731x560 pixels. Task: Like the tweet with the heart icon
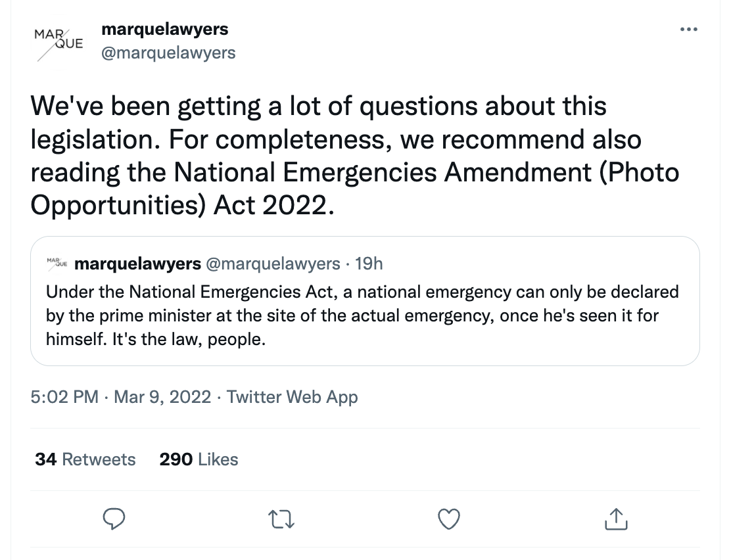(449, 519)
